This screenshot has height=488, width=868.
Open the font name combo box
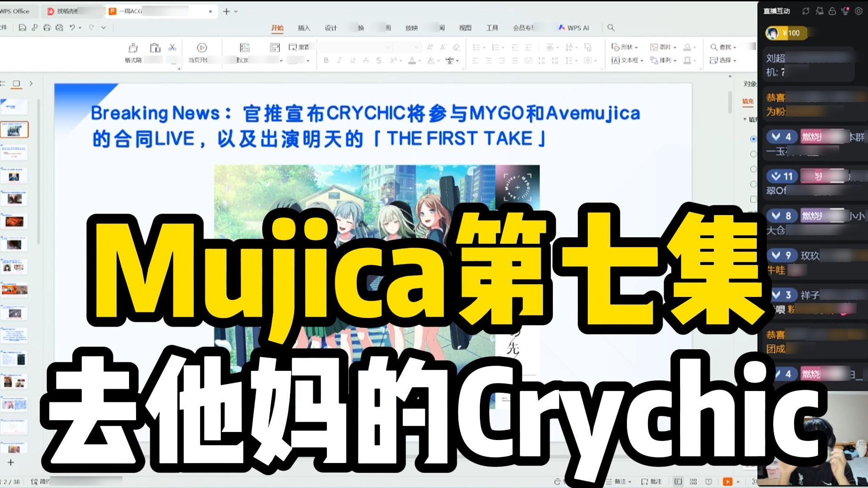coord(356,47)
